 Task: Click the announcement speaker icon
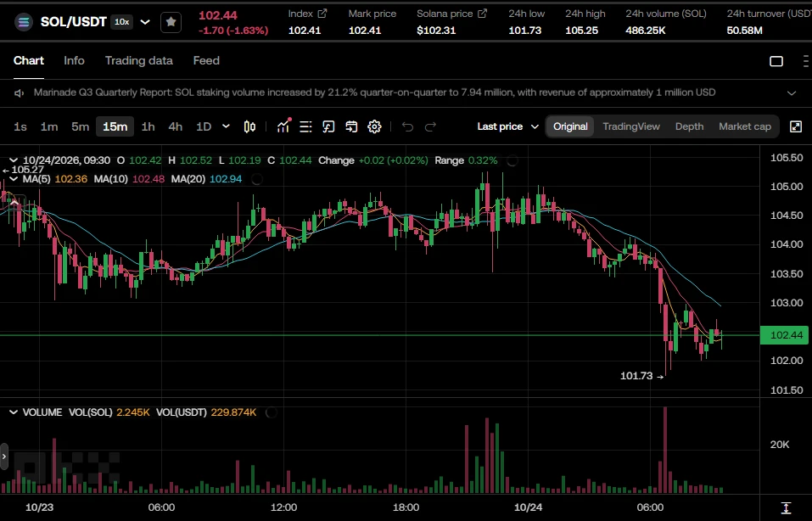tap(20, 93)
